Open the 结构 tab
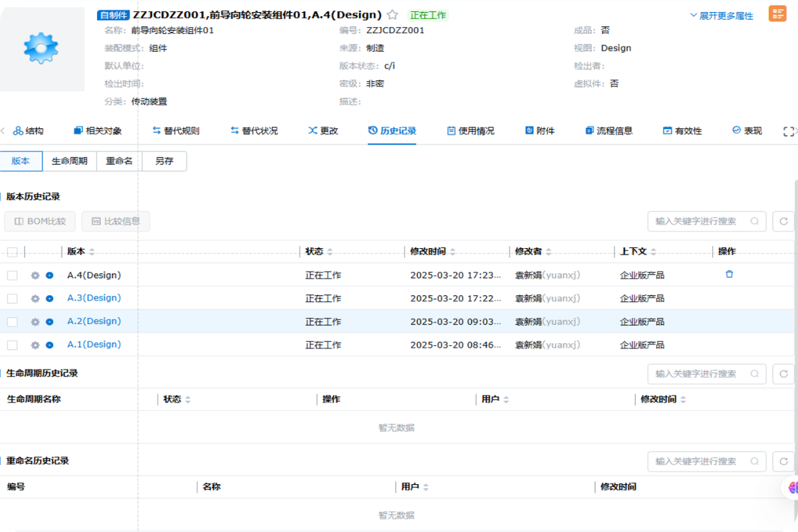 [x=29, y=131]
